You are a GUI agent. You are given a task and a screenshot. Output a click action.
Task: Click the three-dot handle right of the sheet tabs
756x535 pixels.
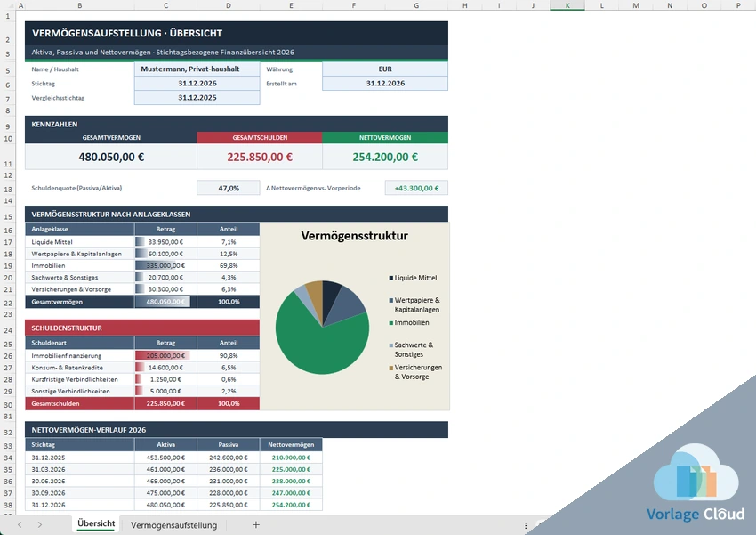[x=526, y=525]
